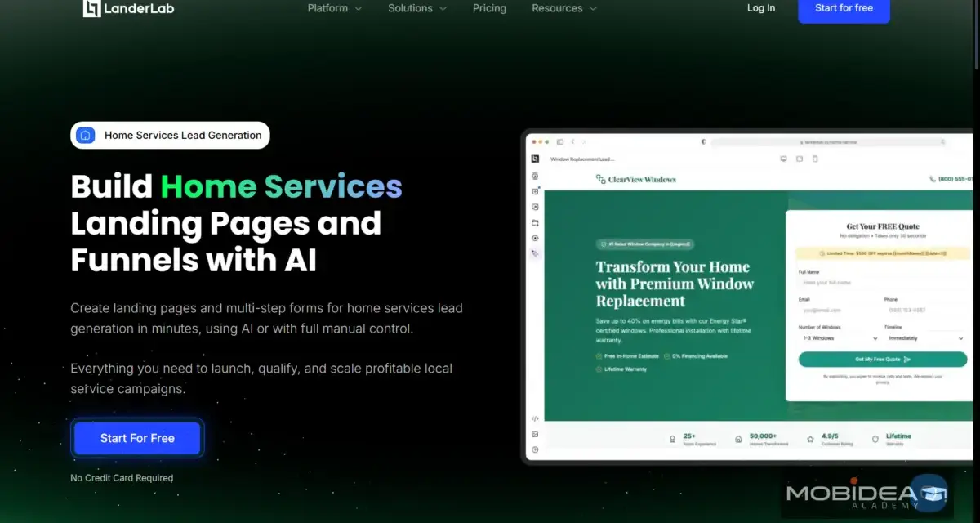
Task: Switch to mobile view icon in the editor toolbar
Action: (815, 159)
